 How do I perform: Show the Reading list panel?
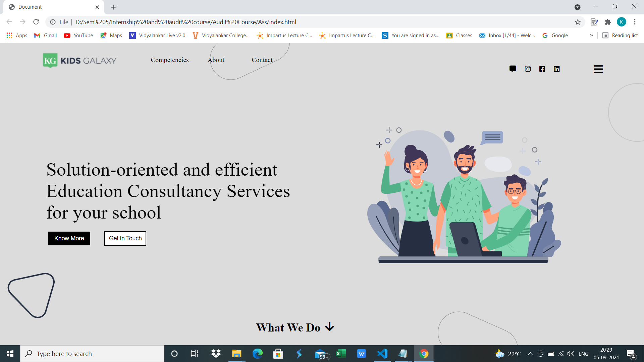point(620,35)
